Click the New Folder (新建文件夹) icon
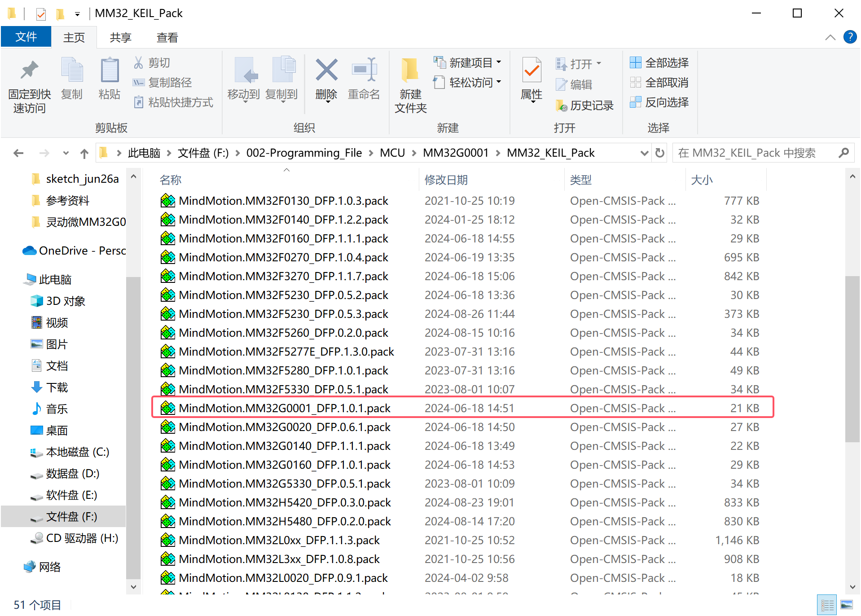Image resolution: width=861 pixels, height=616 pixels. point(410,70)
